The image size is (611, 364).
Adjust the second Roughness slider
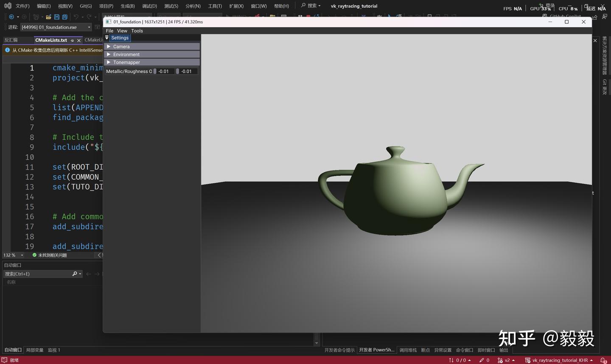pyautogui.click(x=186, y=71)
